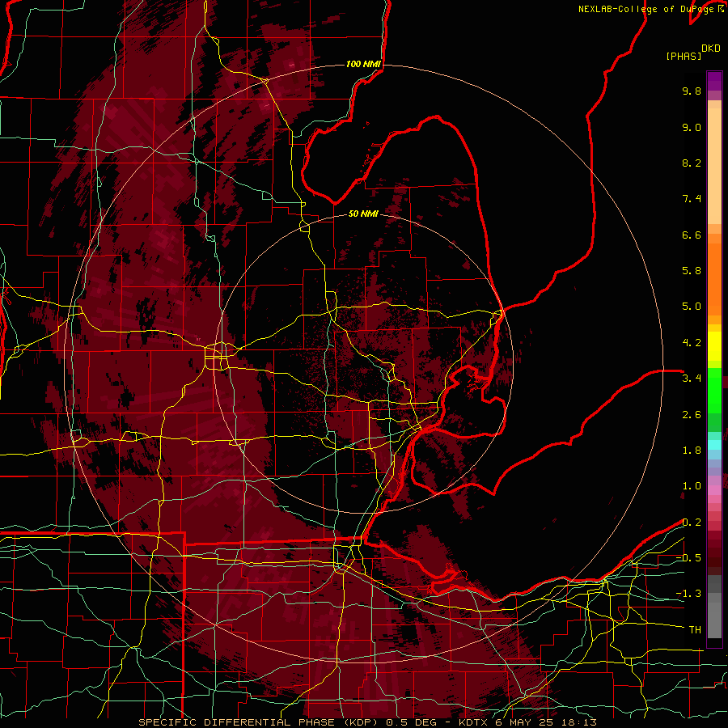Viewport: 728px width, 728px height.
Task: Select the 1.8 legend value
Action: tap(692, 451)
